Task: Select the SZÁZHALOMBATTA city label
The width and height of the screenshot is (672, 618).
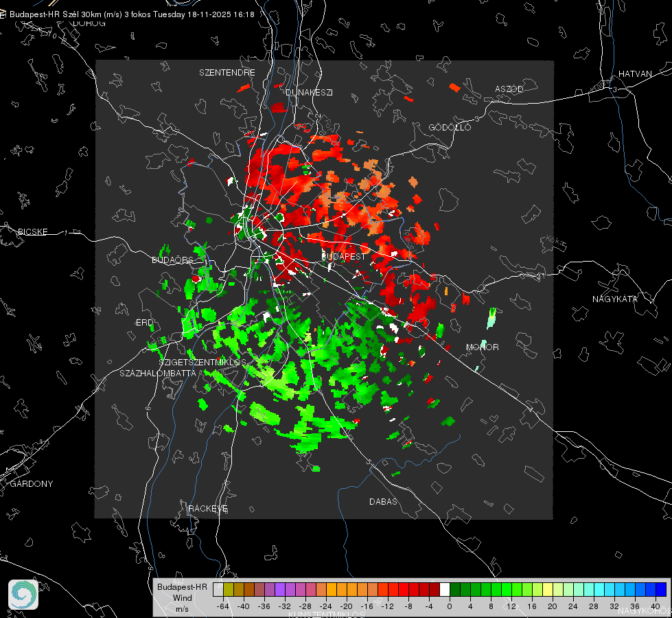Action: (x=158, y=373)
